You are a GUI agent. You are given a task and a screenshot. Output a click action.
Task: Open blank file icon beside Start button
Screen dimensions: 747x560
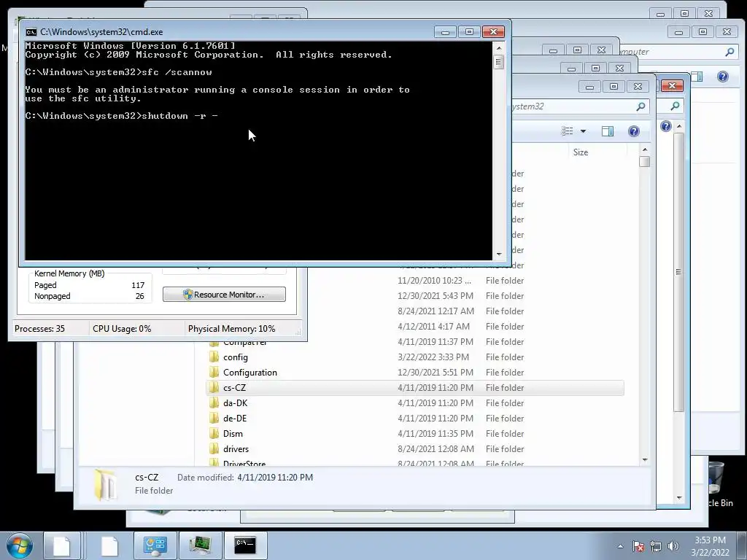click(61, 545)
